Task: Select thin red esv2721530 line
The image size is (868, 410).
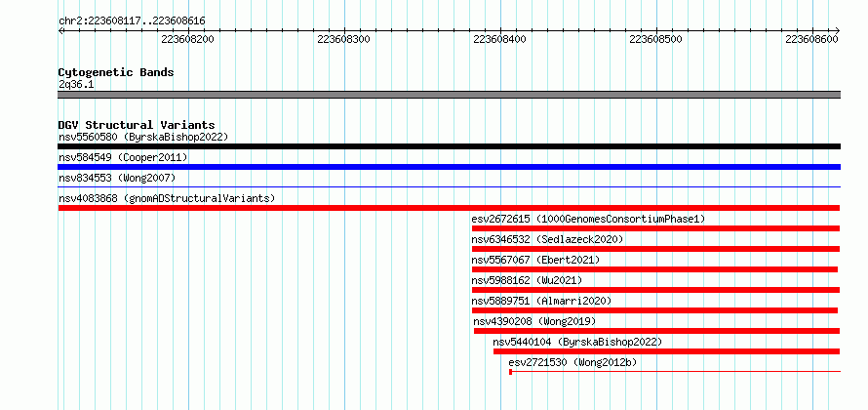Action: coord(675,372)
